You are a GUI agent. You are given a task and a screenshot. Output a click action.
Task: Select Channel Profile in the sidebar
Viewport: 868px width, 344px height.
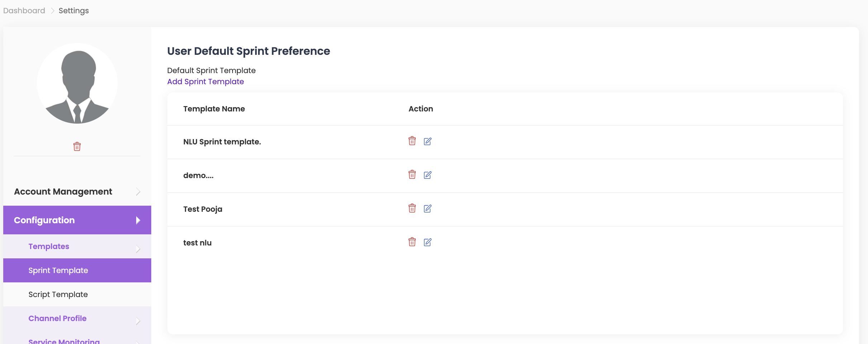tap(57, 319)
